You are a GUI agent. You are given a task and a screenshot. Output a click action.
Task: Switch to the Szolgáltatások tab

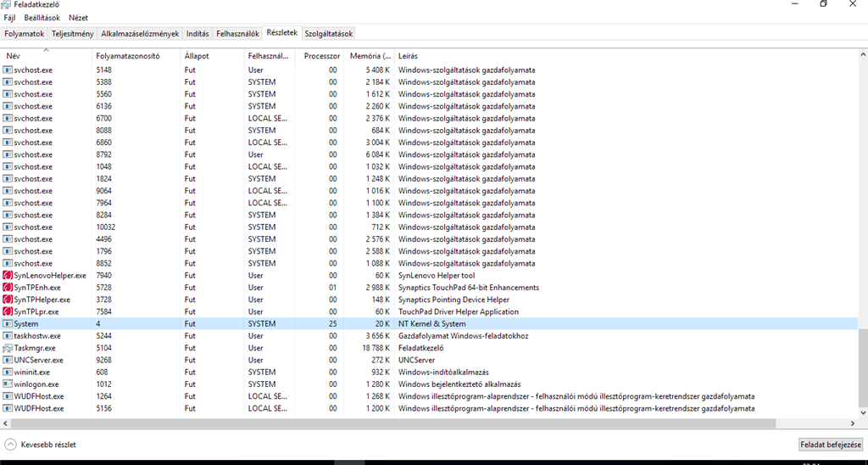(329, 34)
